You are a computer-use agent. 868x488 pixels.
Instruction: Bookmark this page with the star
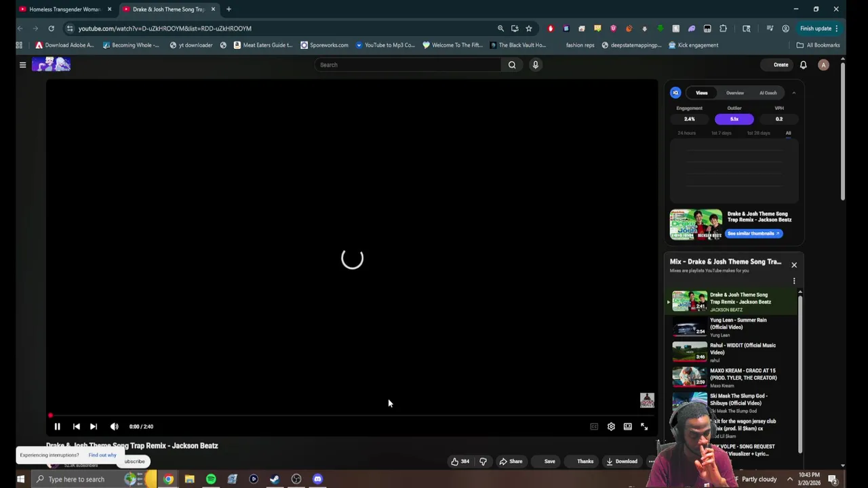click(528, 28)
